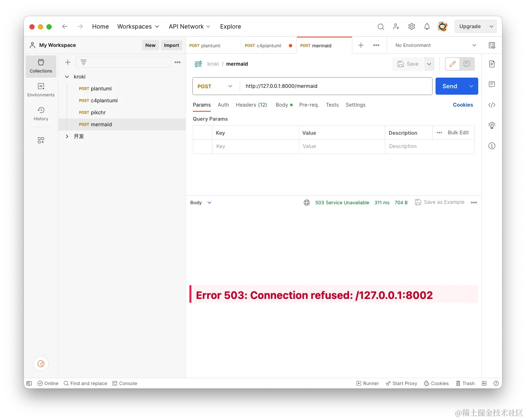
Task: Select the Tests tab
Action: pyautogui.click(x=332, y=105)
